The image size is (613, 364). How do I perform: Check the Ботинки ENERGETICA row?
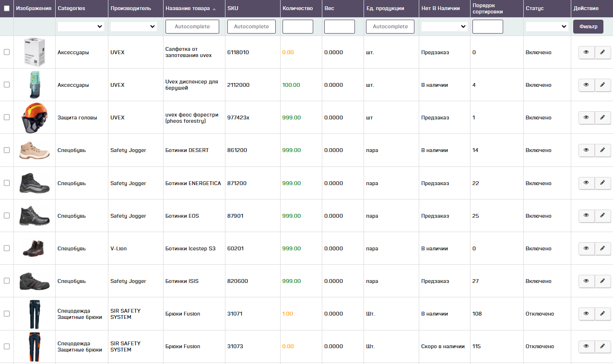[x=7, y=183]
